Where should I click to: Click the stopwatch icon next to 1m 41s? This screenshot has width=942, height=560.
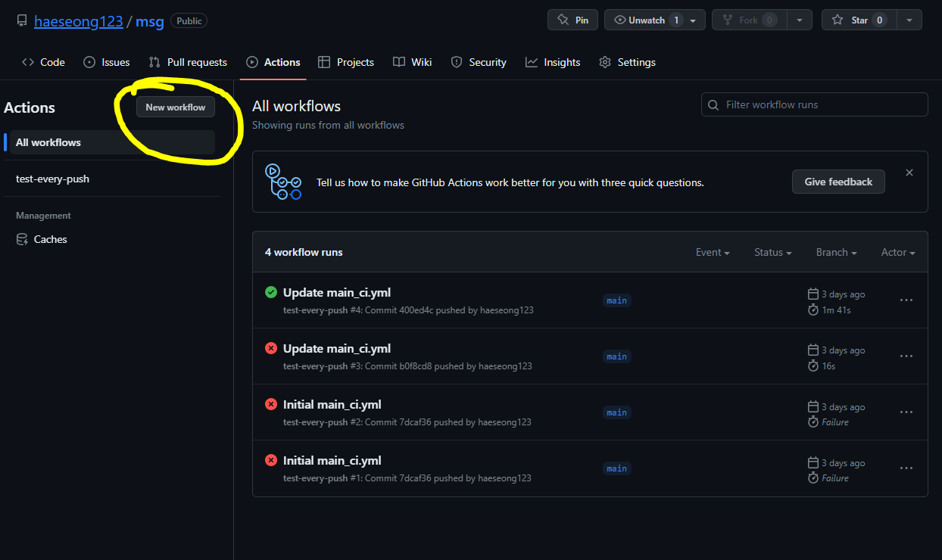point(813,310)
